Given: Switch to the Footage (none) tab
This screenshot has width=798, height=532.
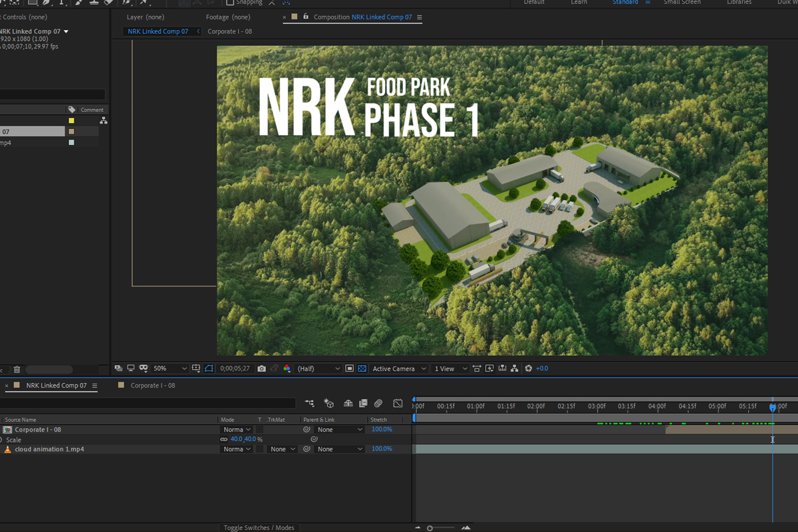Looking at the screenshot, I should pyautogui.click(x=228, y=17).
